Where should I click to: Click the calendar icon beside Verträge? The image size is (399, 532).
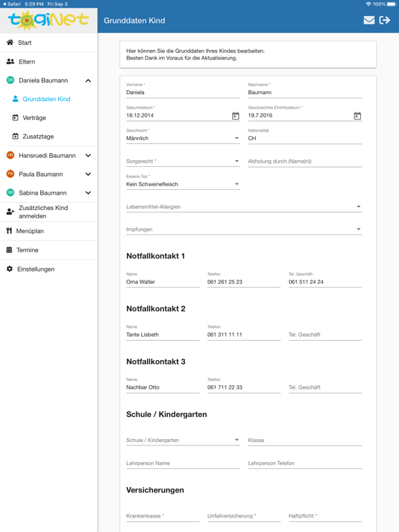click(15, 117)
